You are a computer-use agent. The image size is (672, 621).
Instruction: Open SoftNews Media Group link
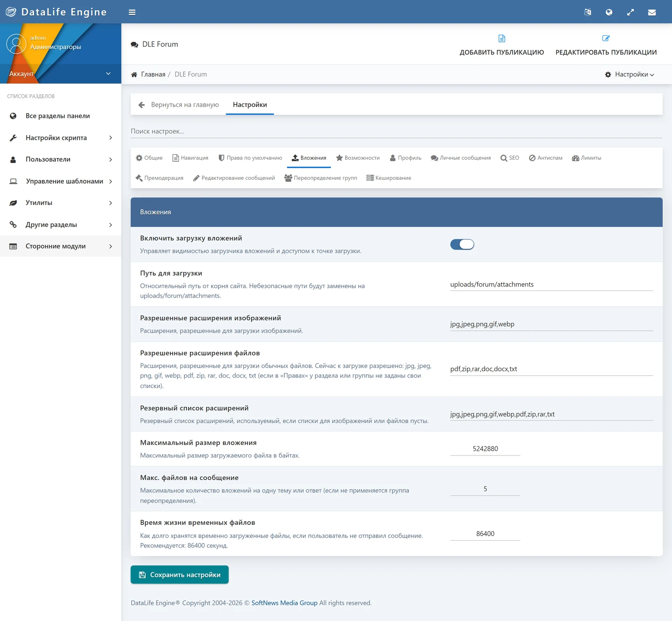pos(284,603)
